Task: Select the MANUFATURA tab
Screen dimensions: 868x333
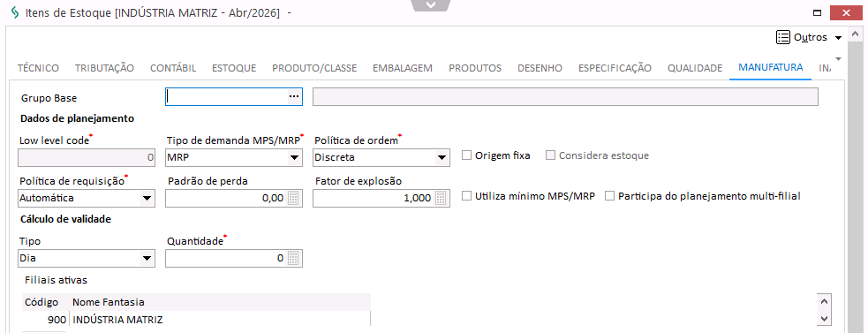Action: tap(771, 68)
